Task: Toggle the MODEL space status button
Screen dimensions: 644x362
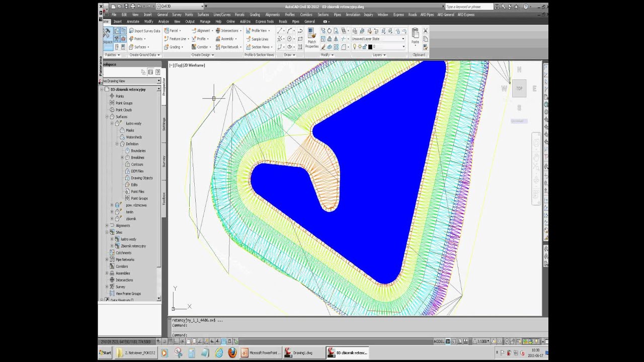Action: (439, 341)
